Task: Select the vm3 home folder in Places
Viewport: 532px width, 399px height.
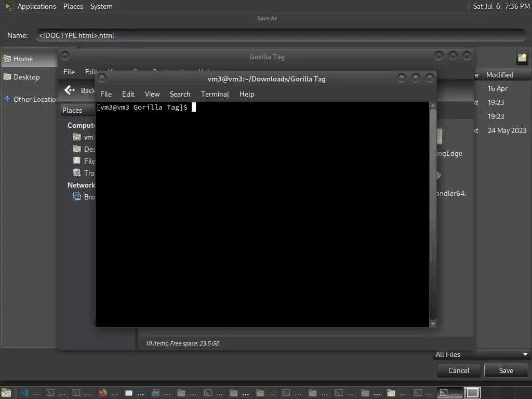Action: pyautogui.click(x=84, y=137)
